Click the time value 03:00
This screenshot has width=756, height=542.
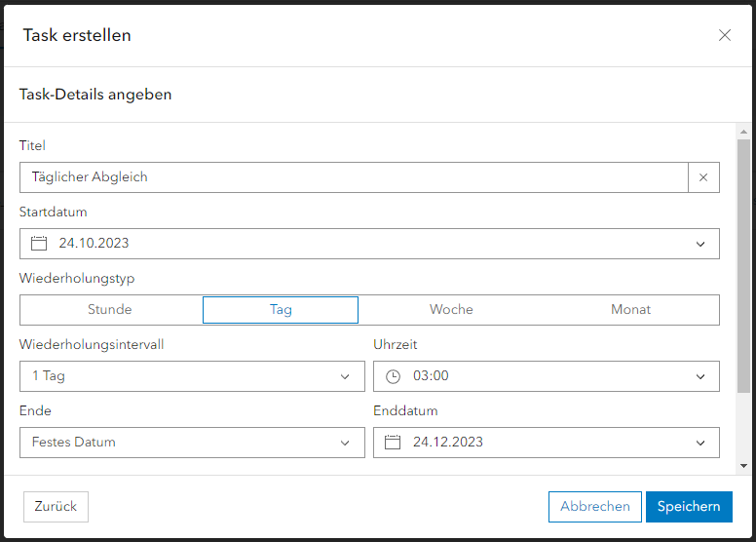coord(431,376)
